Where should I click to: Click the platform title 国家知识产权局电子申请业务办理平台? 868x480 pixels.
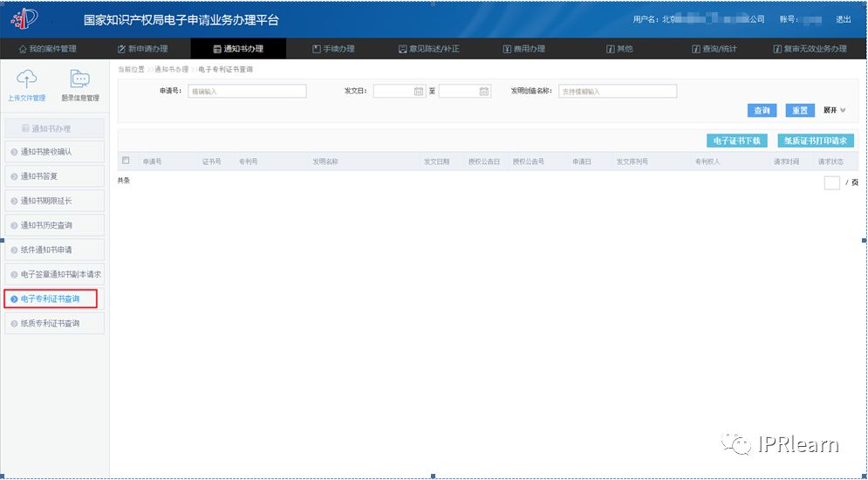pos(181,20)
